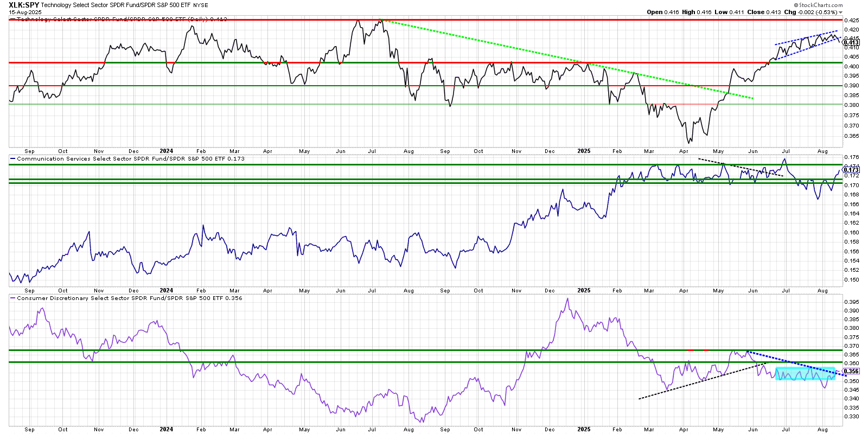The height and width of the screenshot is (434, 868).
Task: Click the NYSE exchange label
Action: [201, 5]
